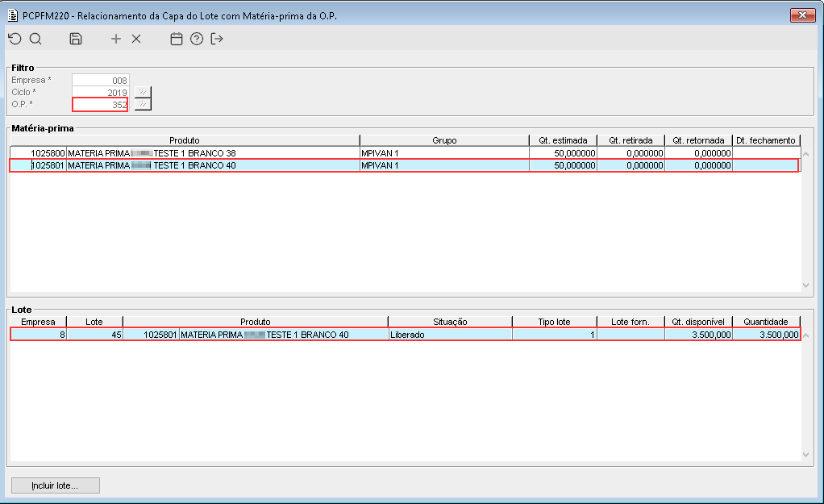
Task: Click the Qt. retirada column header
Action: pyautogui.click(x=630, y=140)
